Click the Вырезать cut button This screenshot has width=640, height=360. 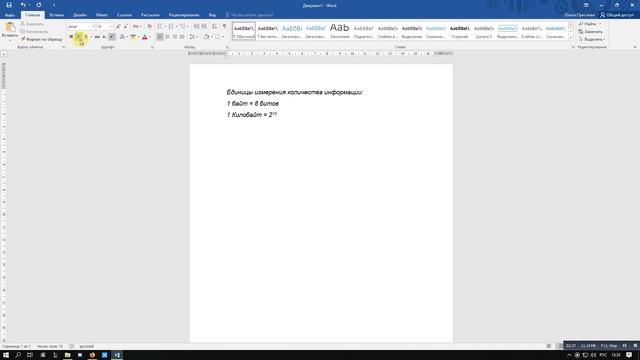(32, 24)
